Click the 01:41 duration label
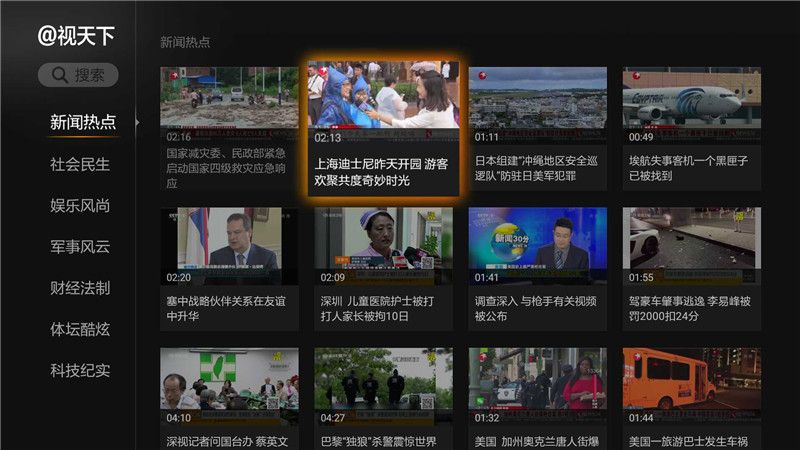The height and width of the screenshot is (450, 800). tap(486, 278)
